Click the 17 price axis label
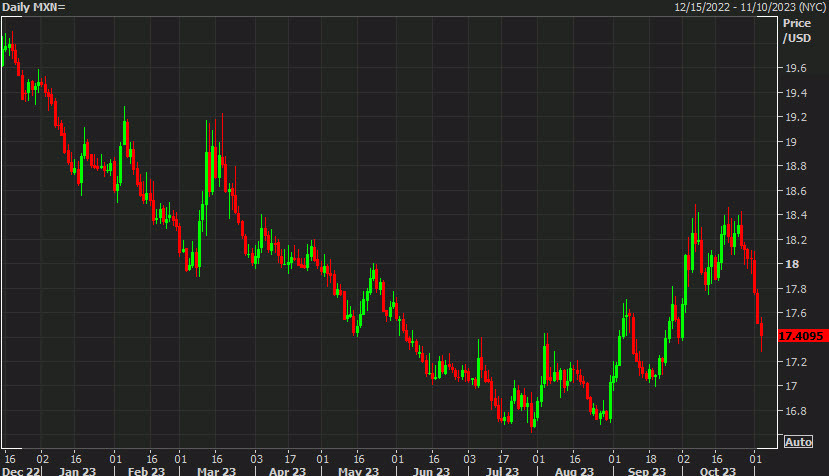The image size is (829, 476). (791, 386)
